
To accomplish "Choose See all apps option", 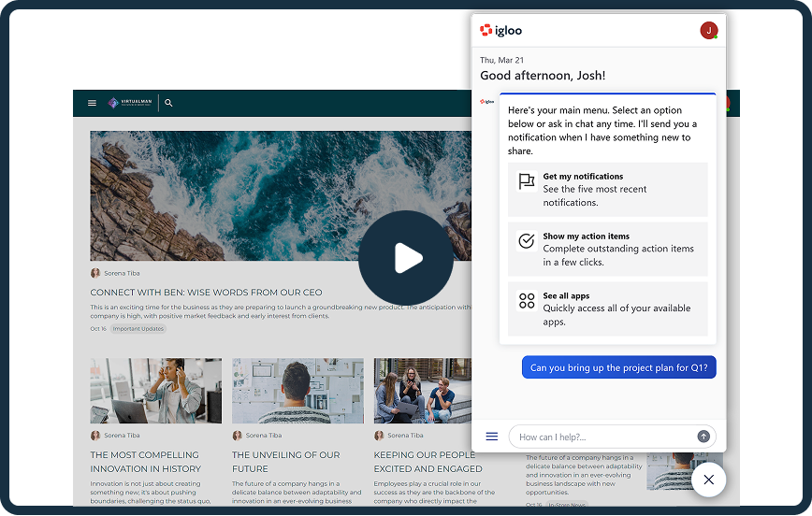I will click(608, 309).
